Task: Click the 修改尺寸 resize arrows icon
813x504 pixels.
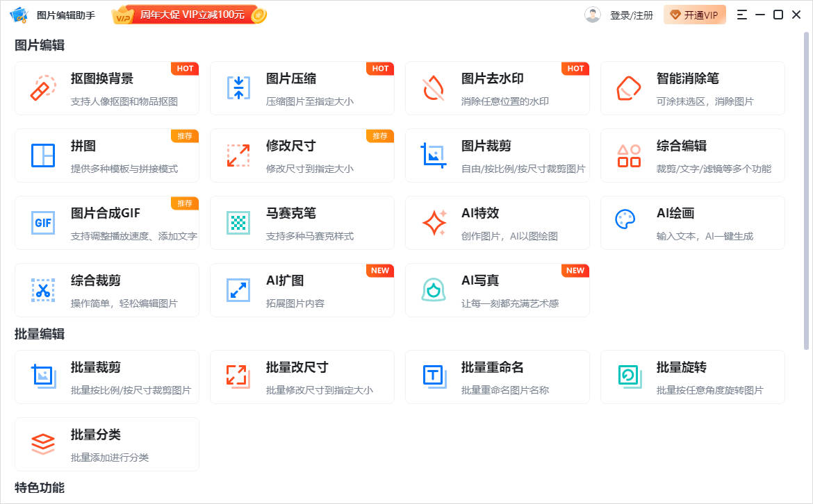Action: (238, 156)
